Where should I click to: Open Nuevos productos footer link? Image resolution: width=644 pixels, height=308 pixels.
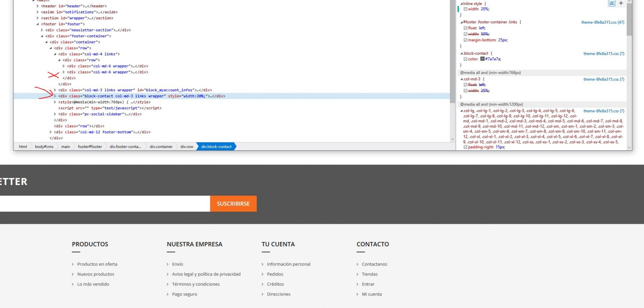(x=96, y=274)
